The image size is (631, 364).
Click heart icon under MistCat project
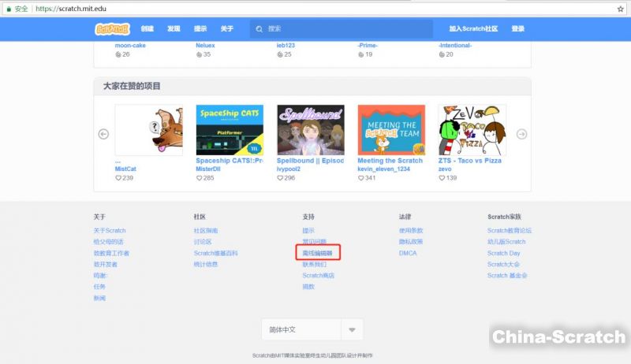tap(118, 178)
